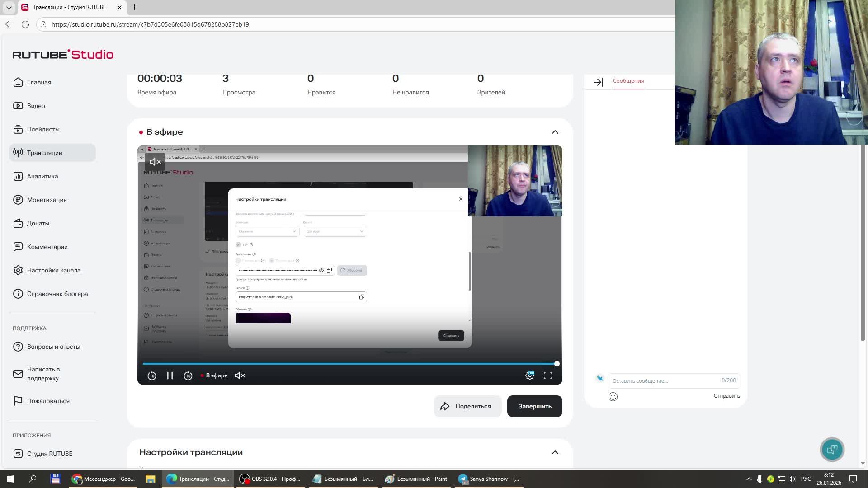
Task: Pause the live stream player
Action: (170, 375)
